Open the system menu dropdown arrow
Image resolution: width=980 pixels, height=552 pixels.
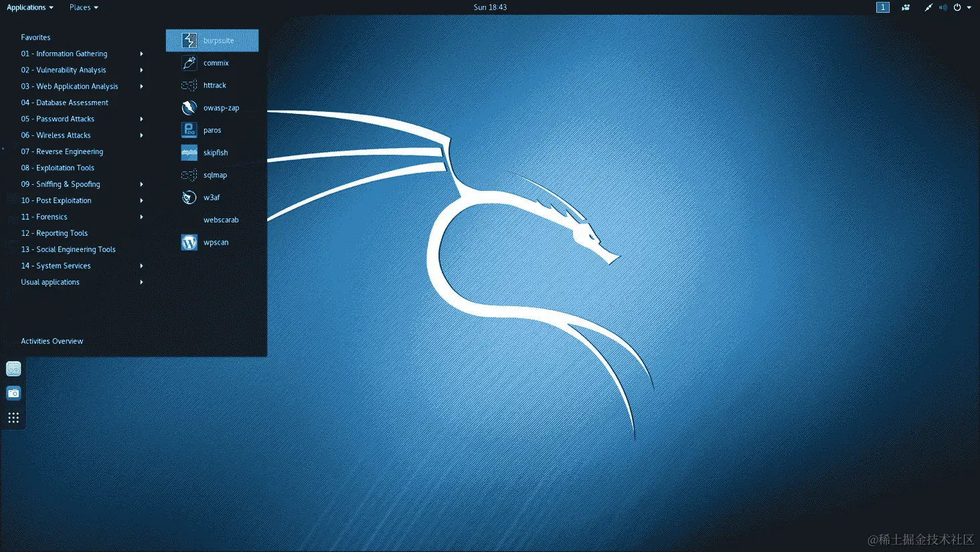969,7
